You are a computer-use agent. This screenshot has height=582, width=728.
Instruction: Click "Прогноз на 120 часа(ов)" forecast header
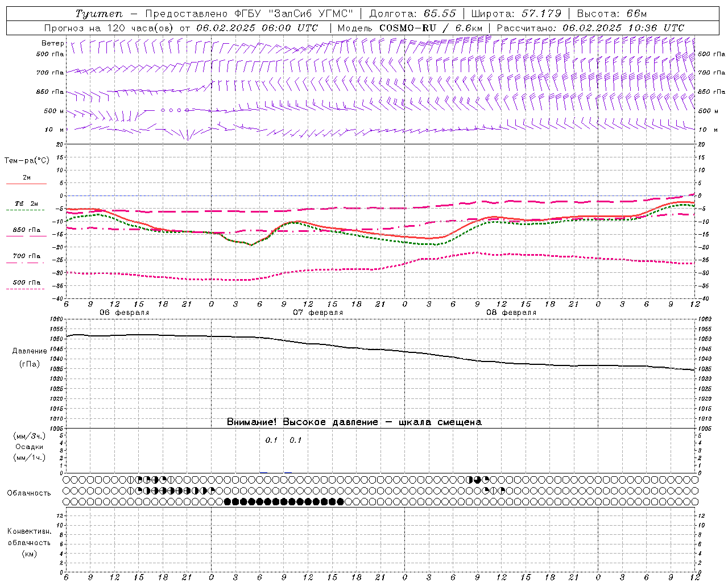tap(109, 28)
